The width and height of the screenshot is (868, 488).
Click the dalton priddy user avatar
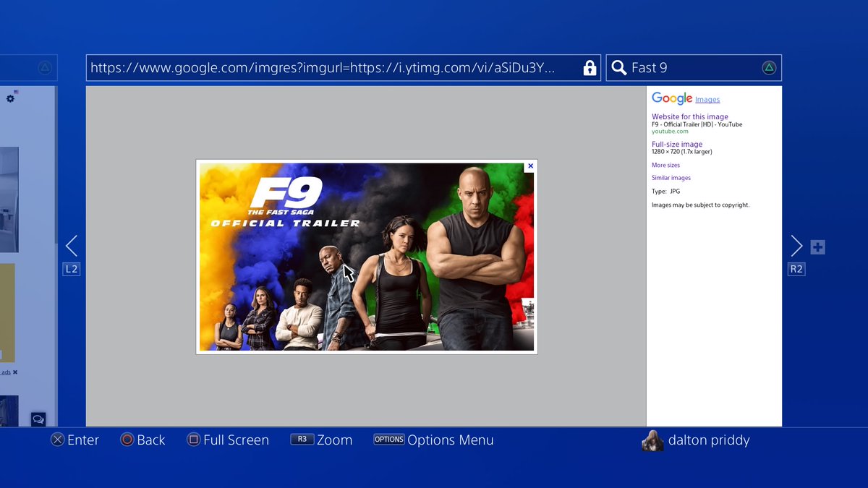pyautogui.click(x=652, y=440)
